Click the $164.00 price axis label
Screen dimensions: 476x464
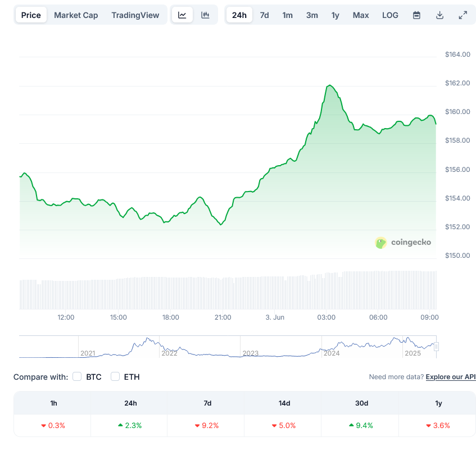457,54
